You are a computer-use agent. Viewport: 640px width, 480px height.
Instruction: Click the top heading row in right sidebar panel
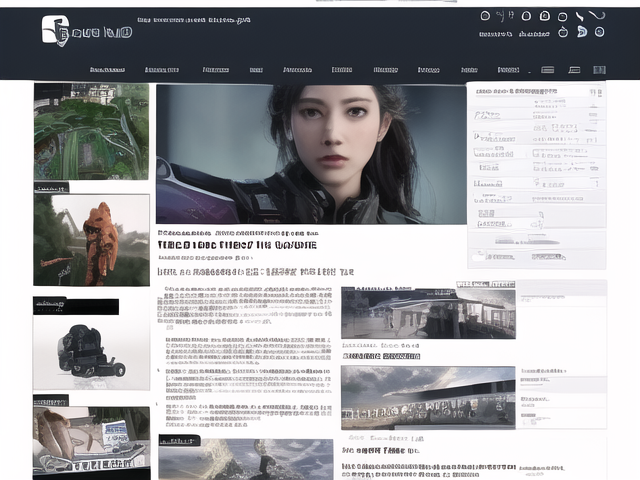click(536, 92)
